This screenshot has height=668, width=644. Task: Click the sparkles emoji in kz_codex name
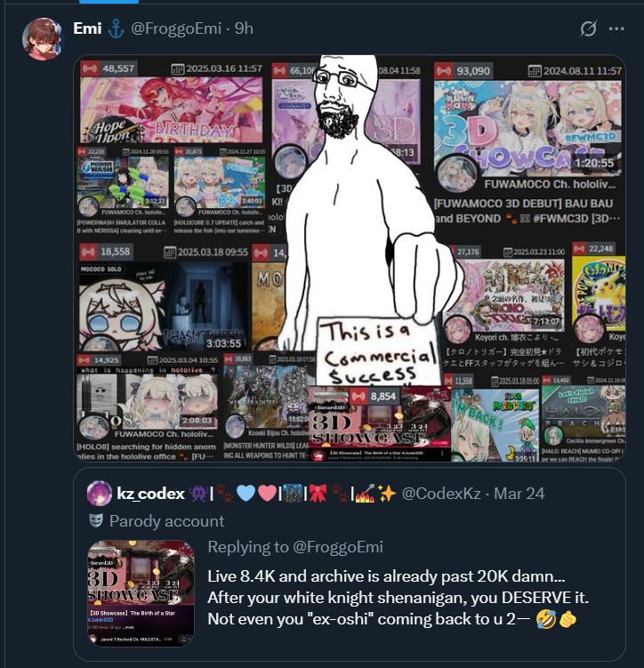click(387, 493)
